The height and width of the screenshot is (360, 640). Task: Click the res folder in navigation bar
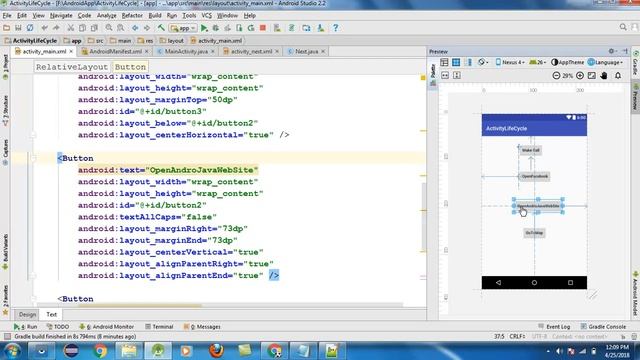(145, 41)
